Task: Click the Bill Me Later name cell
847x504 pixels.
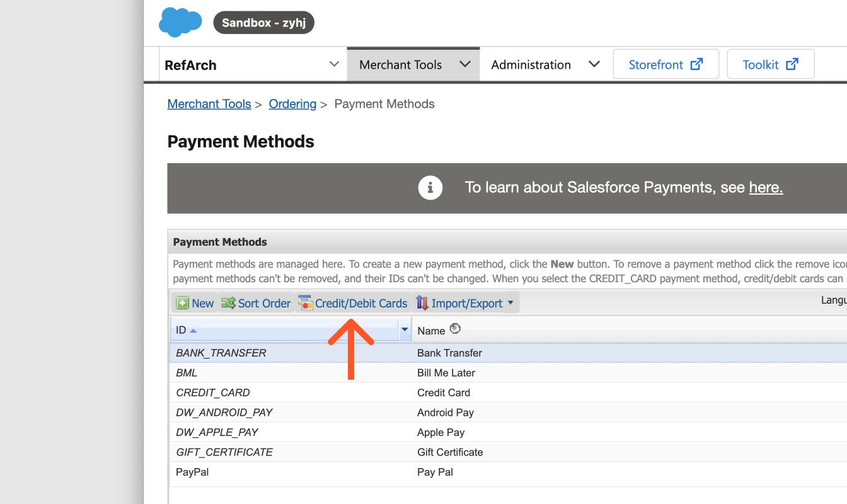Action: (x=446, y=373)
